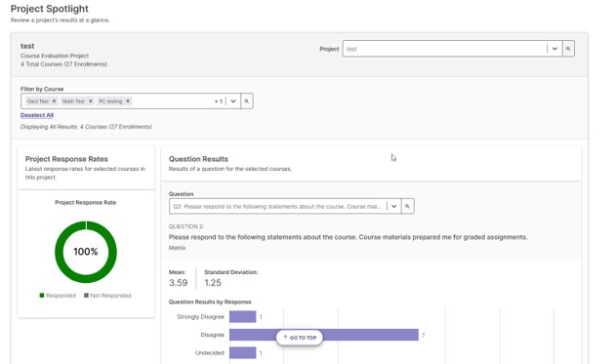The height and width of the screenshot is (364, 615).
Task: Click the Project search magnifier icon
Action: point(568,49)
